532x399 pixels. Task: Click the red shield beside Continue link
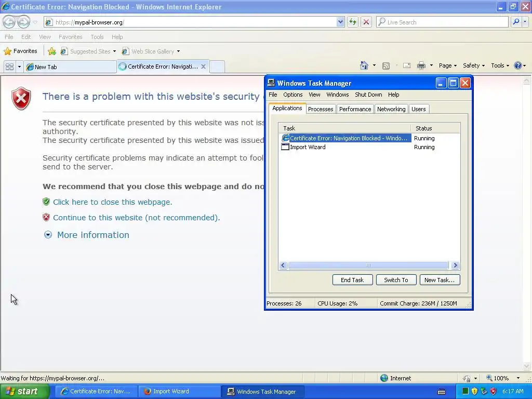46,217
